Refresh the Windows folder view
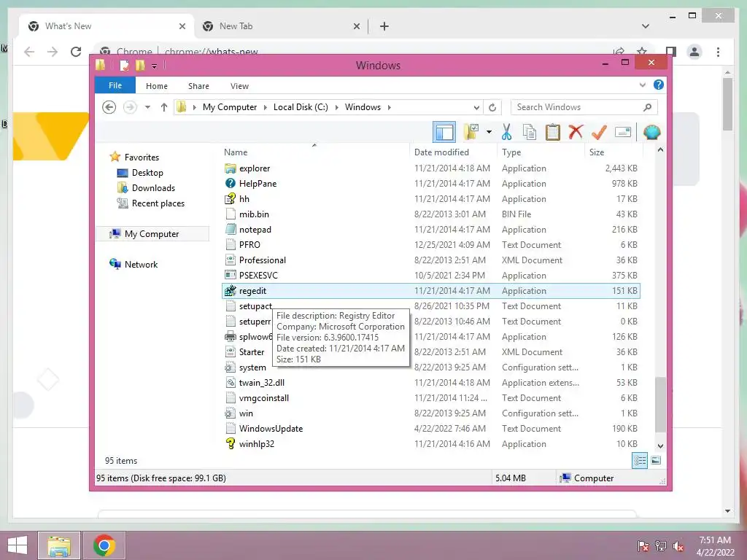Viewport: 747px width, 560px height. click(x=492, y=107)
